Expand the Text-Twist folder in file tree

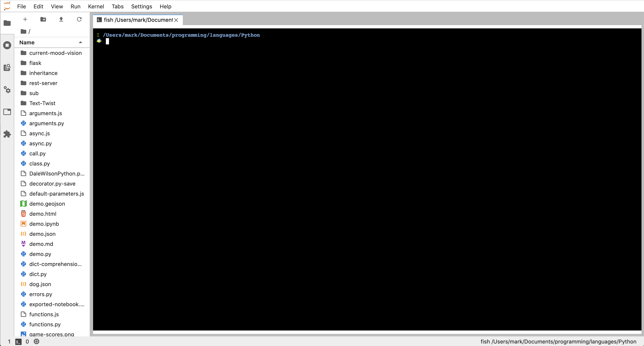tap(42, 103)
